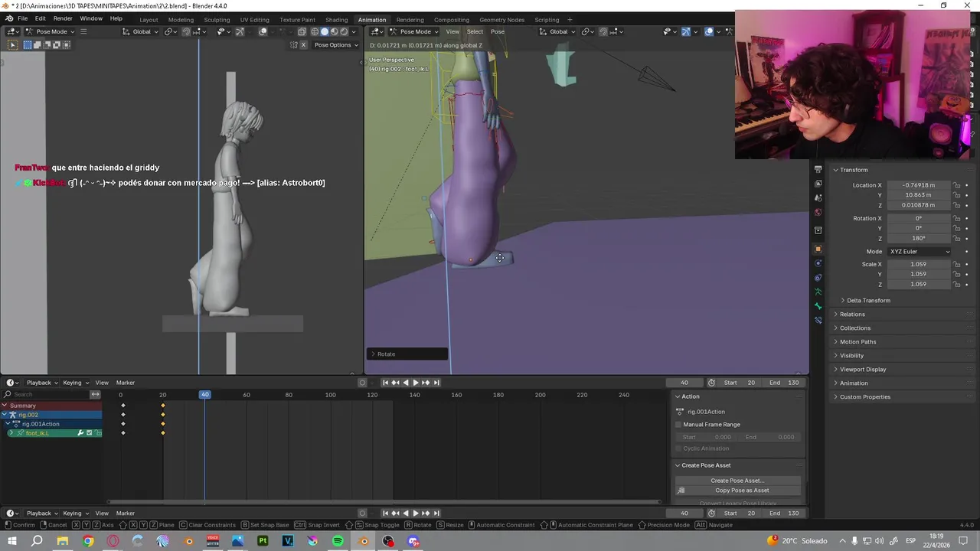Switch left viewport to wireframe shading

[315, 31]
